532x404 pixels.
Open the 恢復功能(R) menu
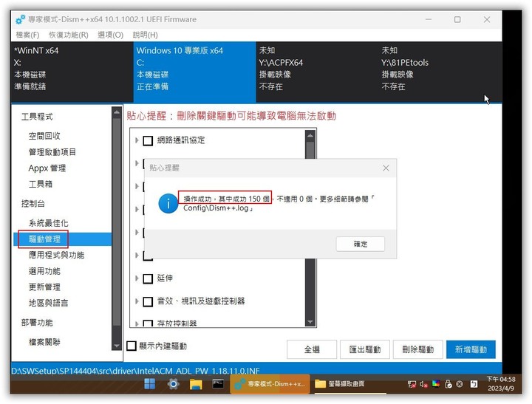69,35
